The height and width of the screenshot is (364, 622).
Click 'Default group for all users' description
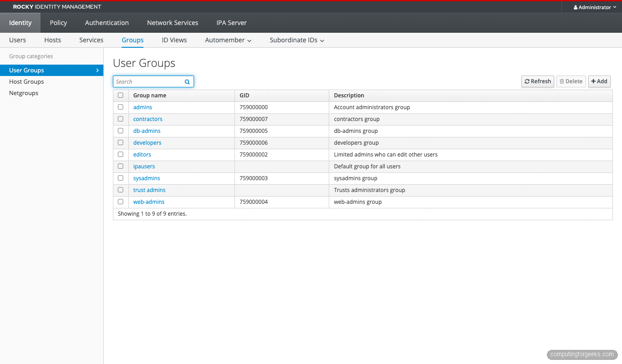pyautogui.click(x=367, y=167)
